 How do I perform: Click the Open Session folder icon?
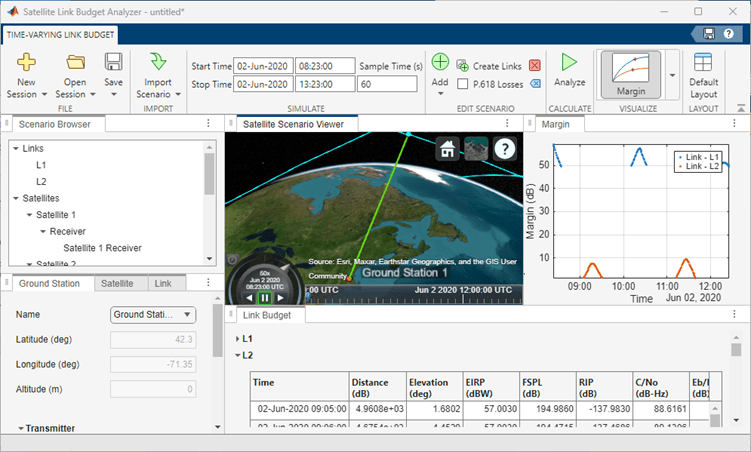pos(75,62)
